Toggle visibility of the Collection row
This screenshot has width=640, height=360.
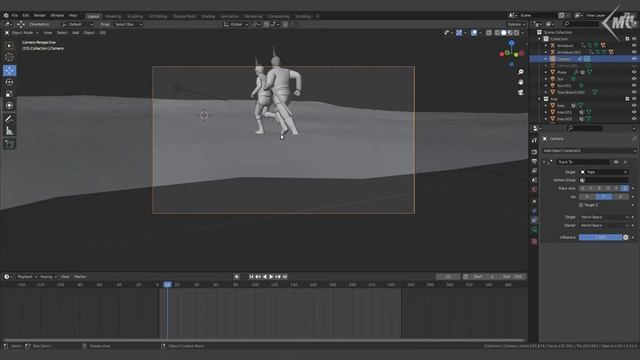pyautogui.click(x=634, y=39)
